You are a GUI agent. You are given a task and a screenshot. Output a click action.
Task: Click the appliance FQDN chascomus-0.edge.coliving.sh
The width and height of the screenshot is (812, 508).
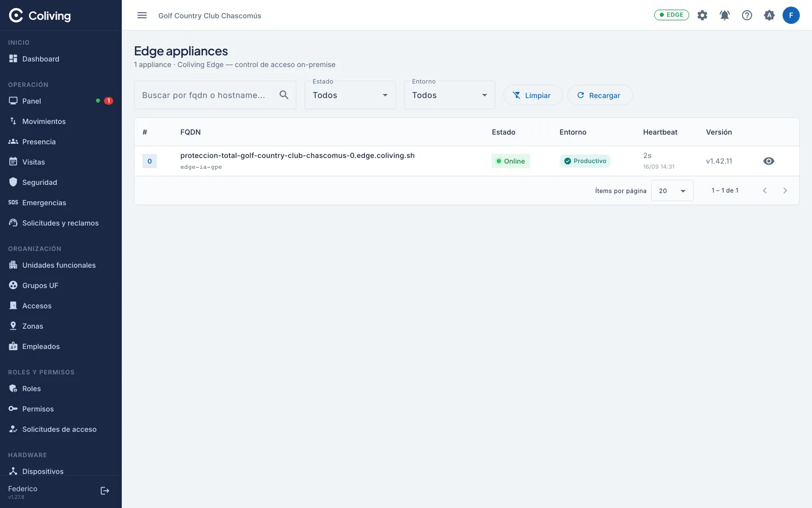297,155
